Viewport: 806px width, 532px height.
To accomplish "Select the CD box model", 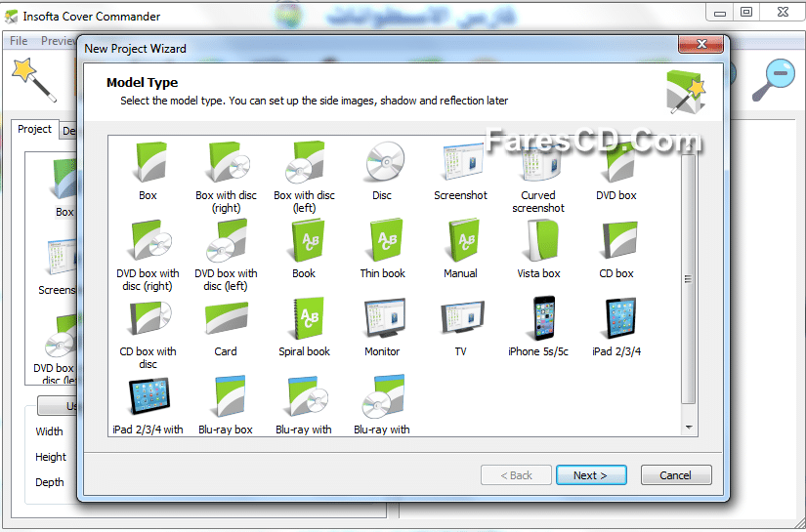I will click(616, 250).
